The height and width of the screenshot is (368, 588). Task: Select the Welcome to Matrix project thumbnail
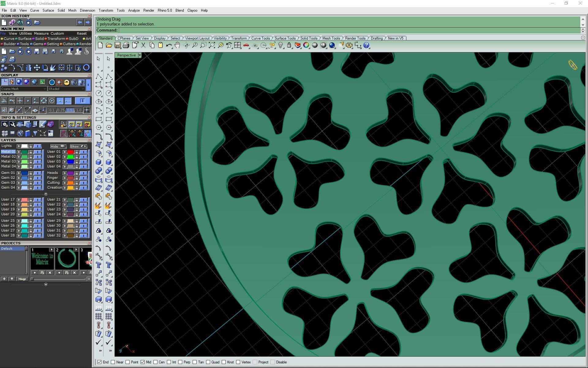pyautogui.click(x=42, y=259)
